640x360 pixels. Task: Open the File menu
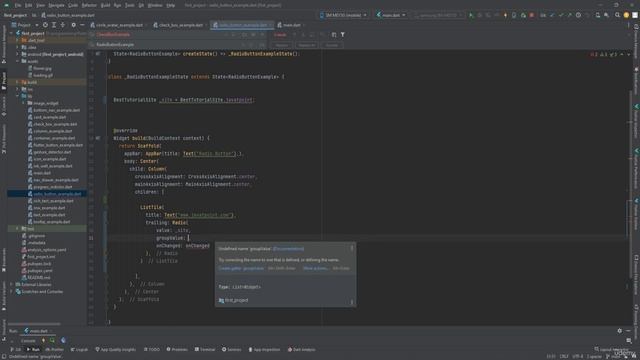[18, 5]
